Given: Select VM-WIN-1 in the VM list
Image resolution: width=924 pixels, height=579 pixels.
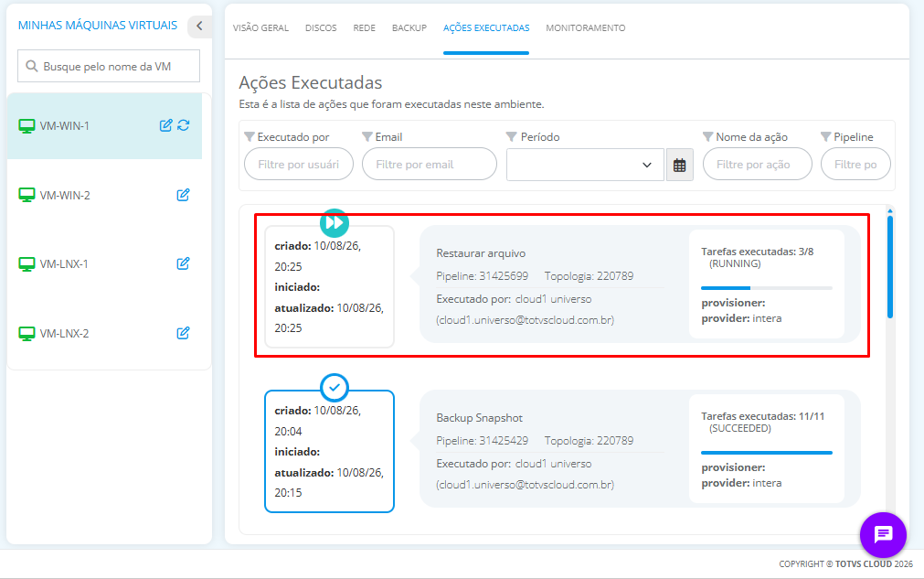Looking at the screenshot, I should [x=104, y=125].
